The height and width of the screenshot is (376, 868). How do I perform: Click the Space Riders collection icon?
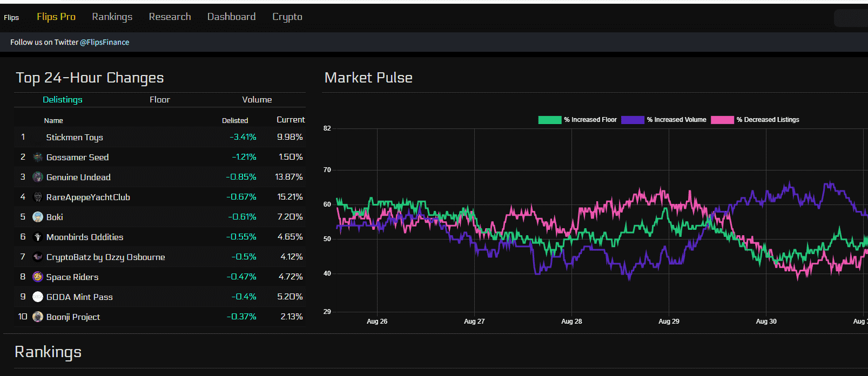click(38, 277)
